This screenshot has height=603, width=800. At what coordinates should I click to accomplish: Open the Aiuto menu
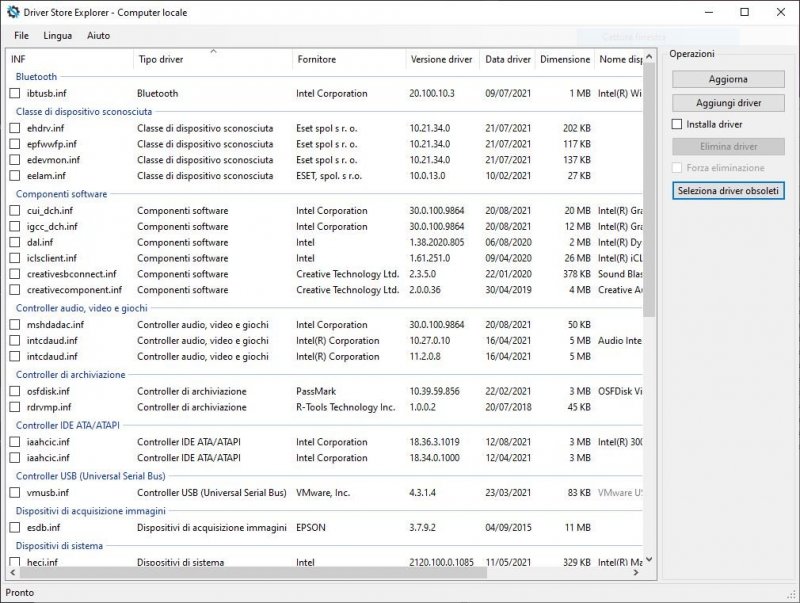(98, 35)
